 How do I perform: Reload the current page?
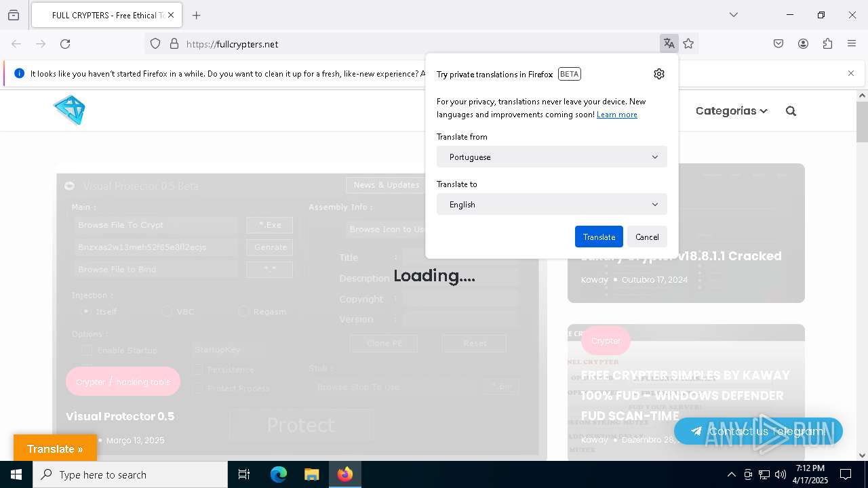pos(65,44)
